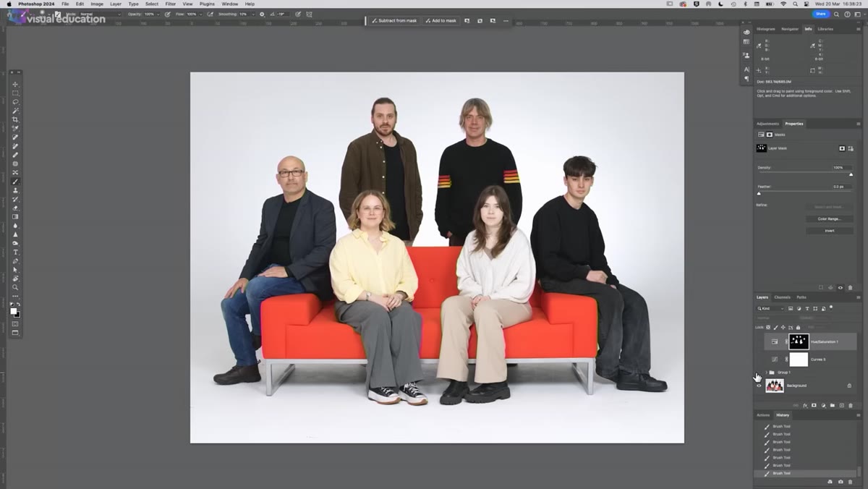Click the Color Range... button
868x489 pixels.
click(830, 218)
